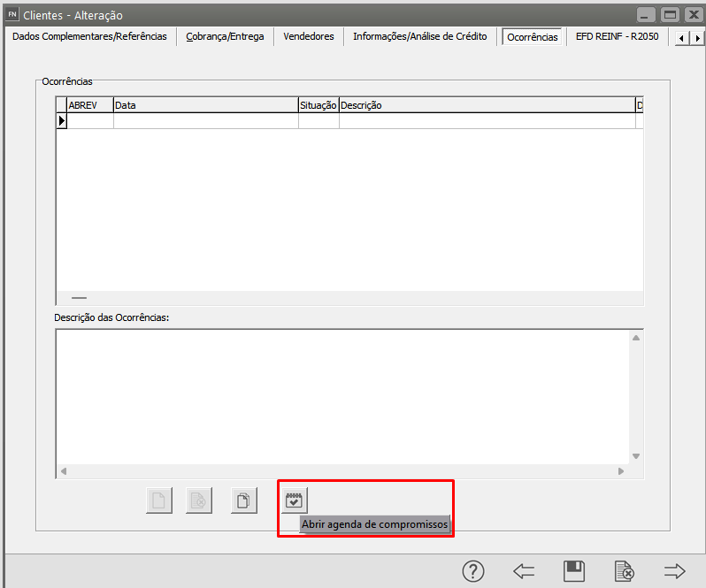
Task: Open help with the question mark icon
Action: 473,571
